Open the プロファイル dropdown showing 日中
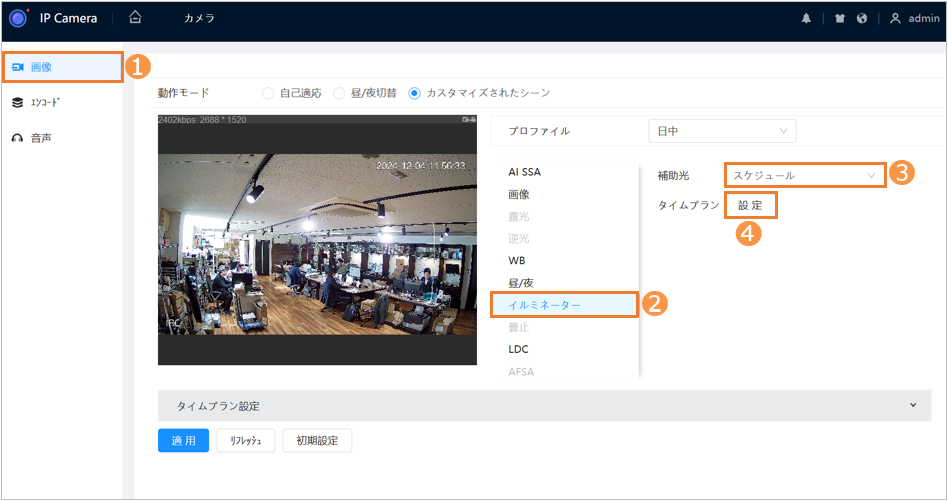This screenshot has height=501, width=948. point(721,131)
